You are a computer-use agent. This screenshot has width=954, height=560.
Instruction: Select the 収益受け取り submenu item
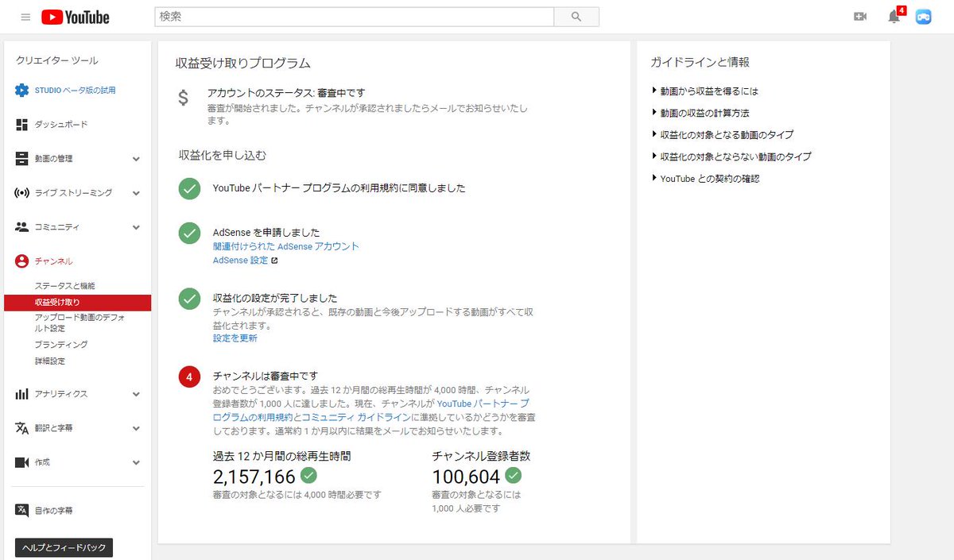point(77,302)
